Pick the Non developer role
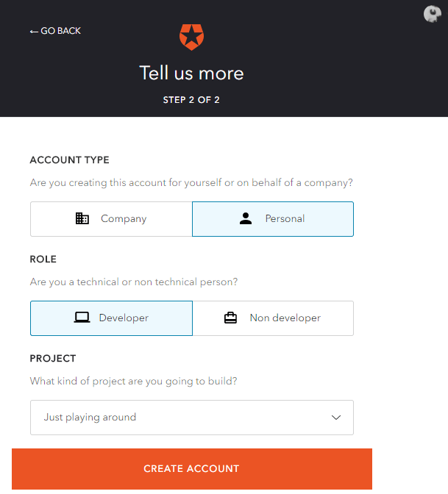This screenshot has width=448, height=494. (273, 318)
